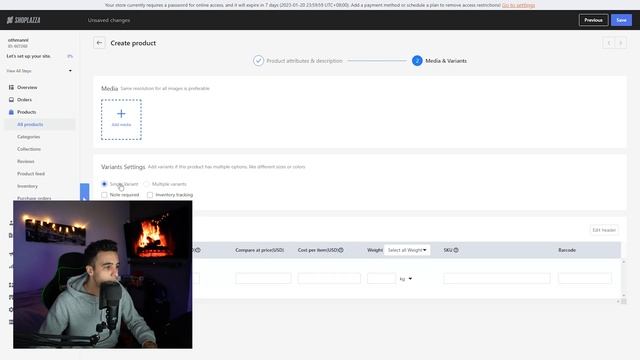Open the kg weight unit dropdown

(406, 279)
